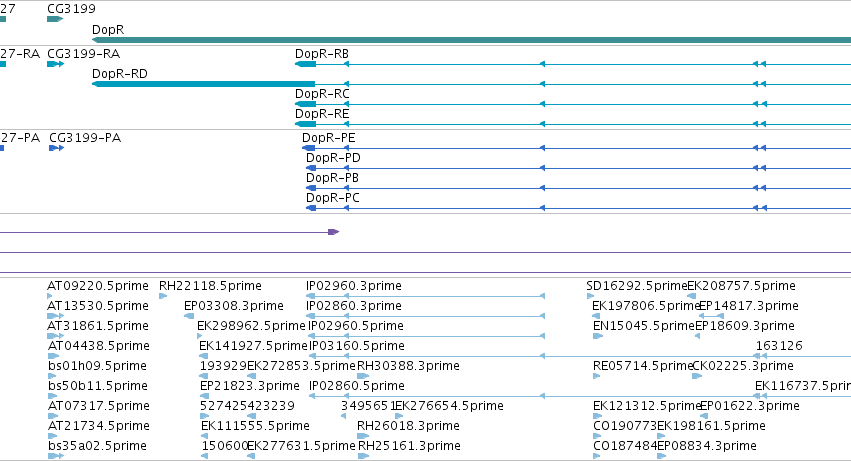Select EST RH30388.3prime

coord(408,366)
